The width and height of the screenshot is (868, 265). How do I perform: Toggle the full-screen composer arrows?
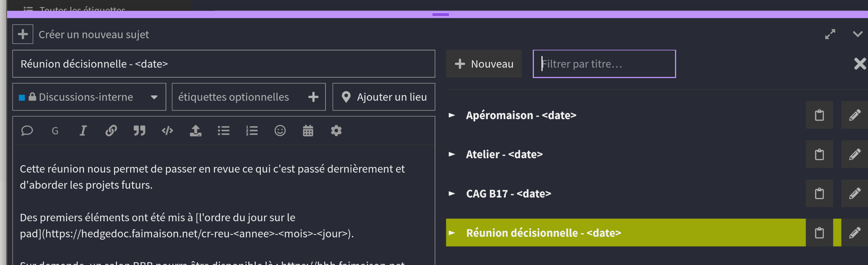(830, 34)
